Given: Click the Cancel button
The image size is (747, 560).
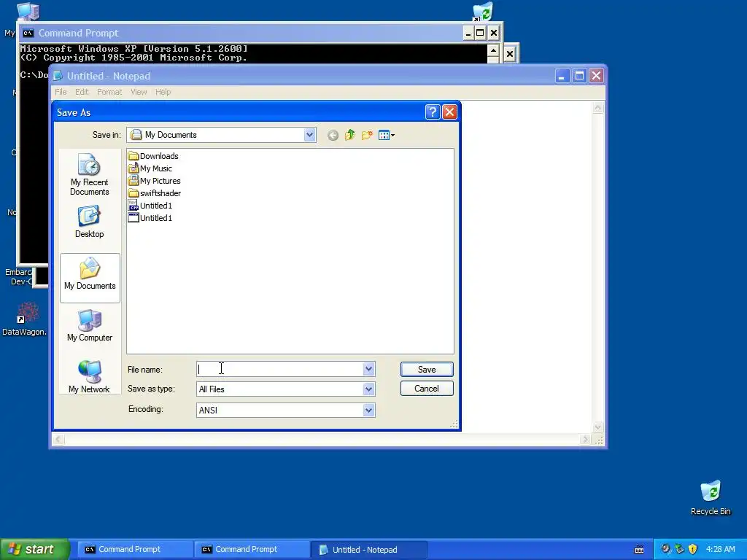Looking at the screenshot, I should pyautogui.click(x=427, y=389).
